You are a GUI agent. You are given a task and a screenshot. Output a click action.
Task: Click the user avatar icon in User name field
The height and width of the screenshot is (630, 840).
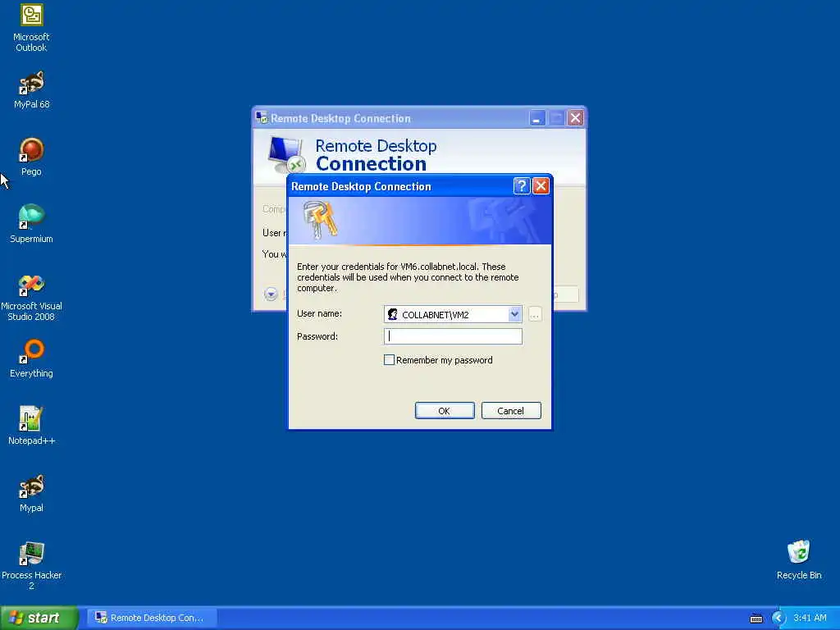(393, 314)
